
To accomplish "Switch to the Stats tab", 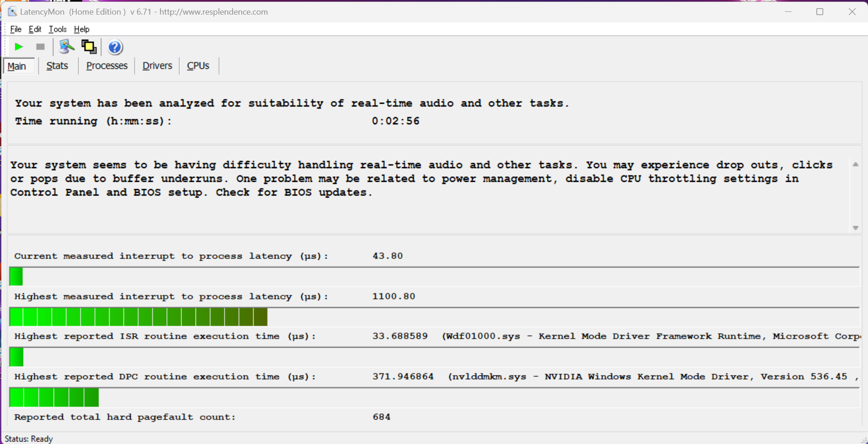I will 57,66.
